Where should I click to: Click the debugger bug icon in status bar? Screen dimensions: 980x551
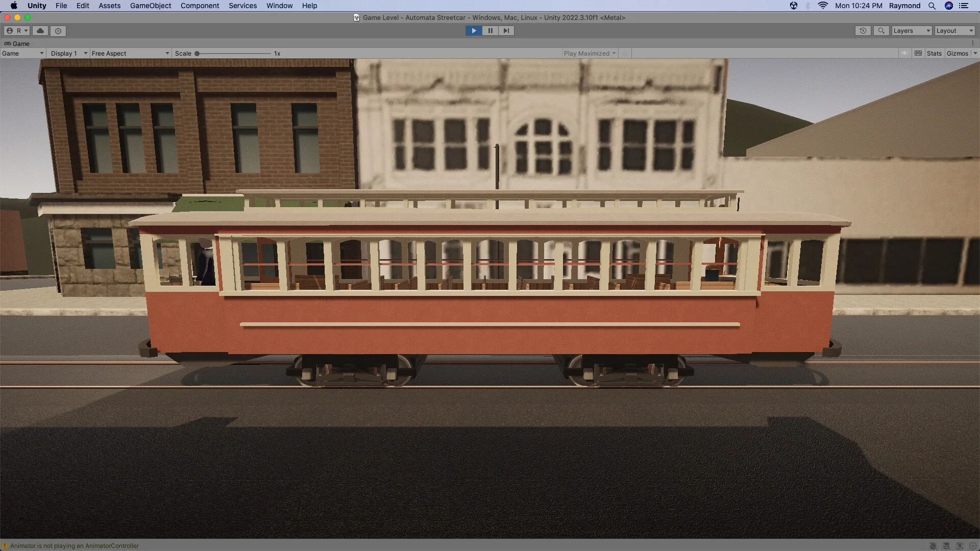933,545
